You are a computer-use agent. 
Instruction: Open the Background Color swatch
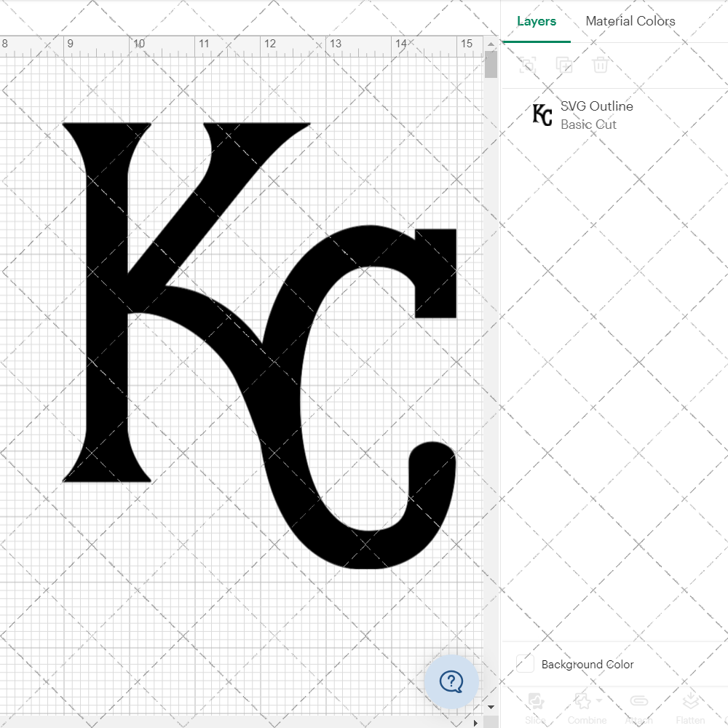[x=525, y=663]
